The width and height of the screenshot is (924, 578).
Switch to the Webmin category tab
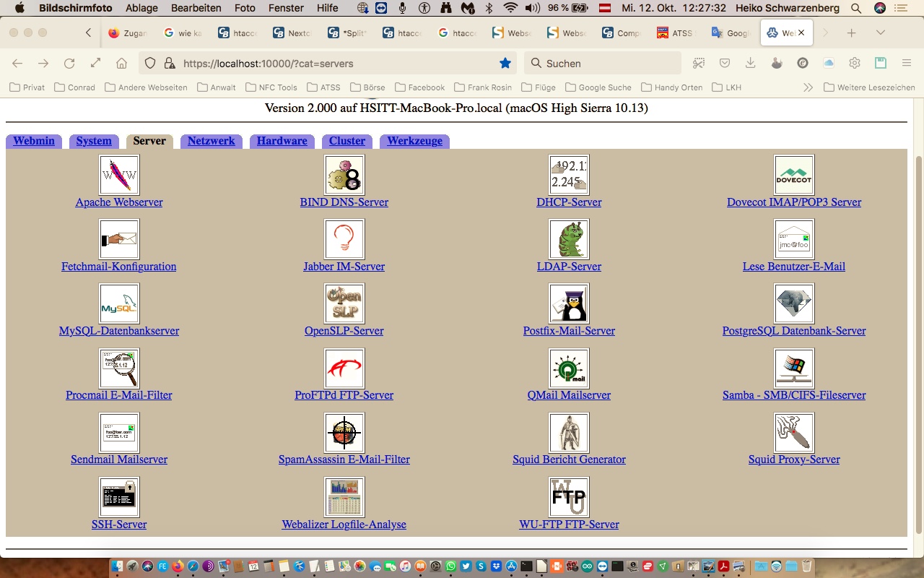pos(34,141)
